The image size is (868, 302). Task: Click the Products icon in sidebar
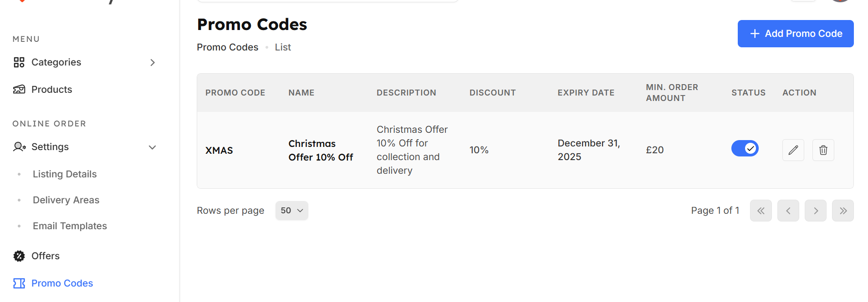coord(19,90)
